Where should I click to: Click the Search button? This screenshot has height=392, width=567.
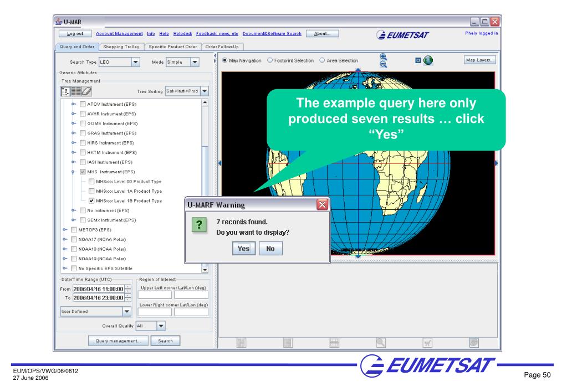165,341
